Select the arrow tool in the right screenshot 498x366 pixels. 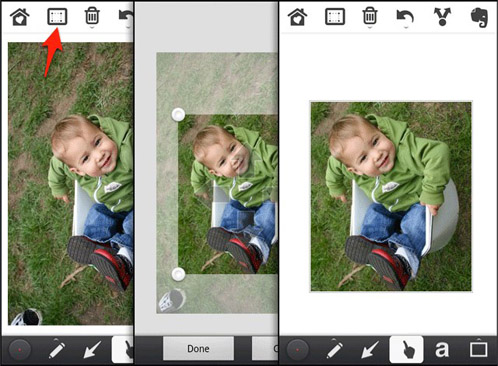pos(370,350)
